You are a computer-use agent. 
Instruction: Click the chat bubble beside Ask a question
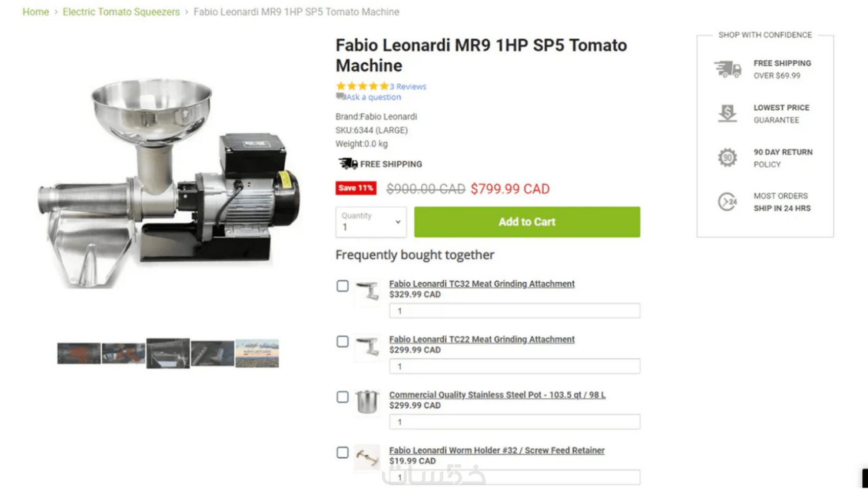(341, 96)
